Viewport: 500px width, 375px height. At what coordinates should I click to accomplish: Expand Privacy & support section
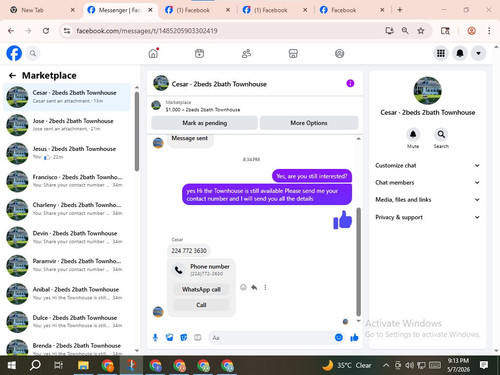point(427,217)
